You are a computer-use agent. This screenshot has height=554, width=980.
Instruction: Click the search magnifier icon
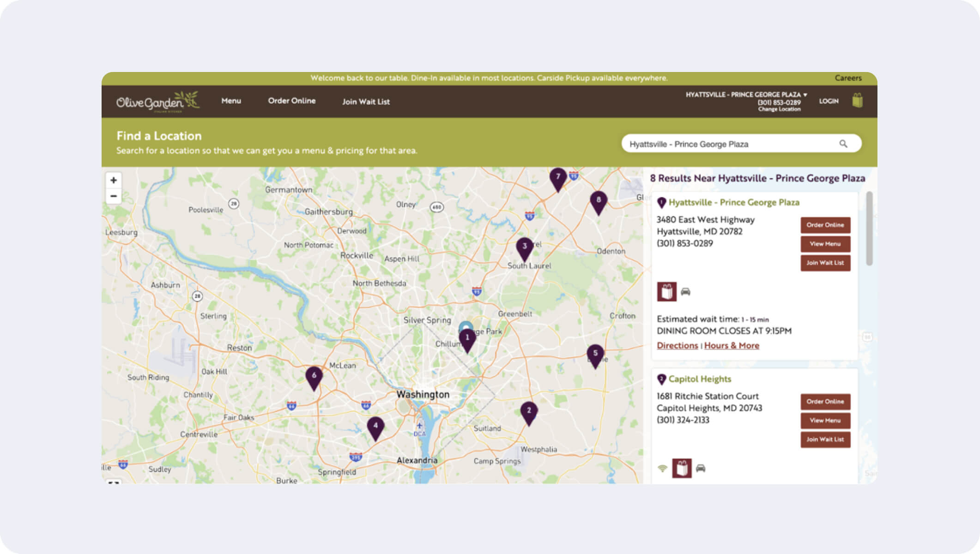(843, 144)
